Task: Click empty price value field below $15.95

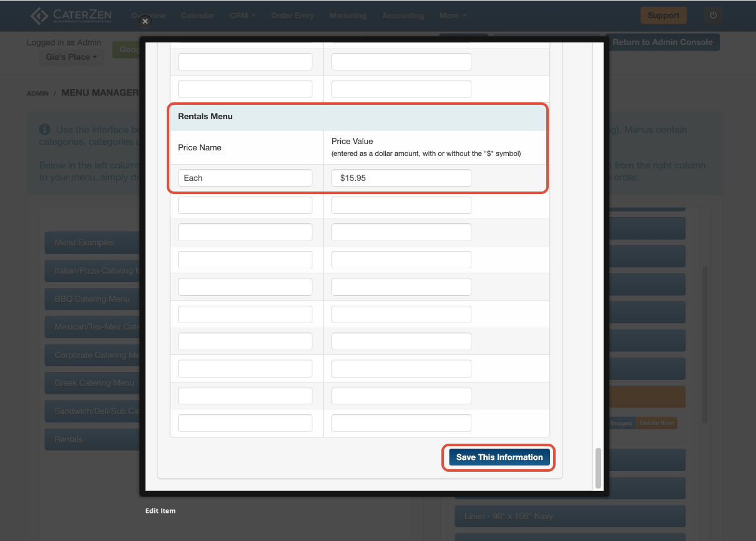Action: pos(401,205)
